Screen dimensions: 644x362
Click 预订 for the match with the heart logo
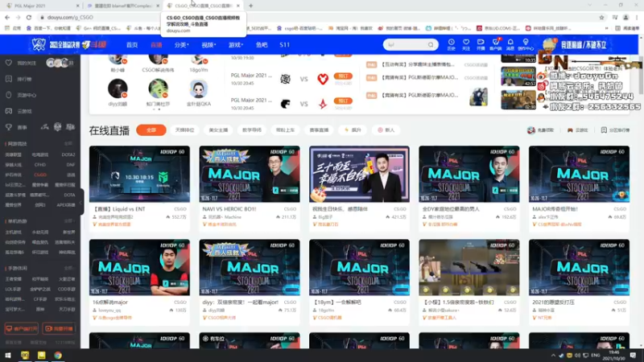pos(343,76)
